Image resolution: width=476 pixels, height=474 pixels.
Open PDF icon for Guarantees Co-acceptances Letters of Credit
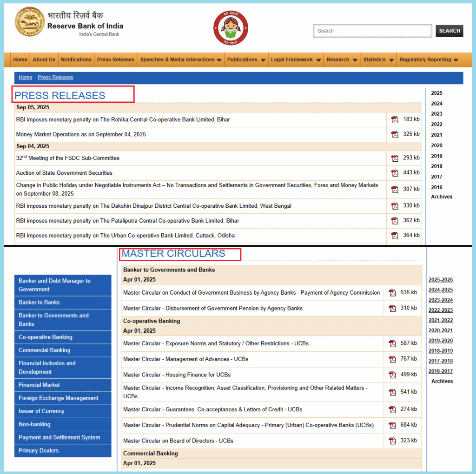tap(392, 410)
